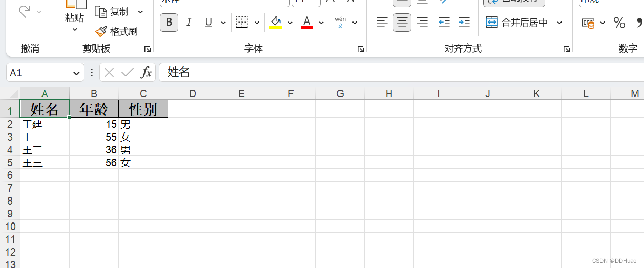The image size is (644, 268).
Task: Click age cell with value 56
Action: point(94,163)
